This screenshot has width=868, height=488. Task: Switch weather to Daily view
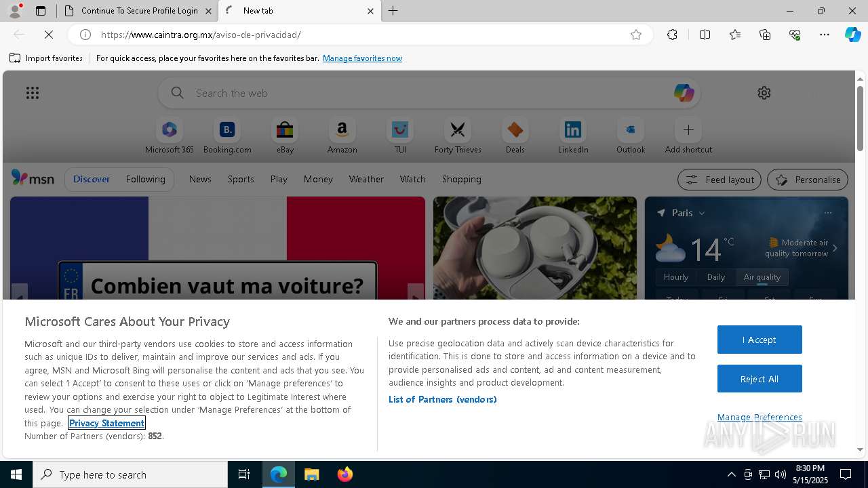[716, 277]
